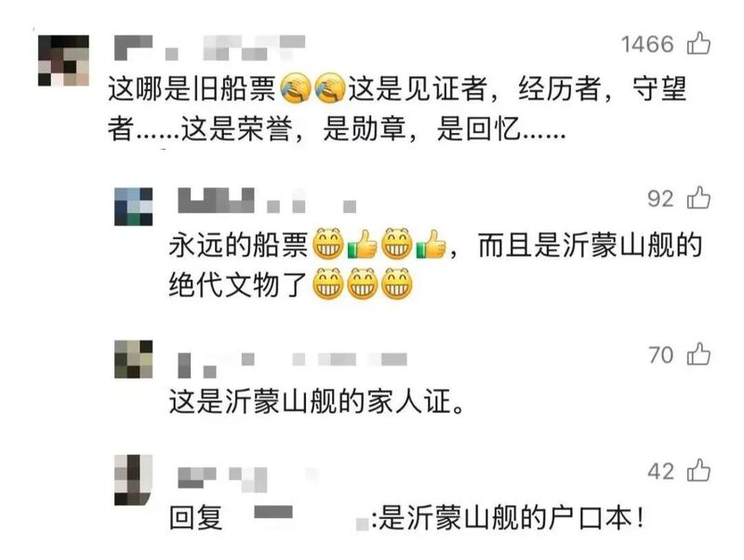Select the comment text 这哪是旧船票
Viewport: 744px width, 560px height.
[192, 88]
